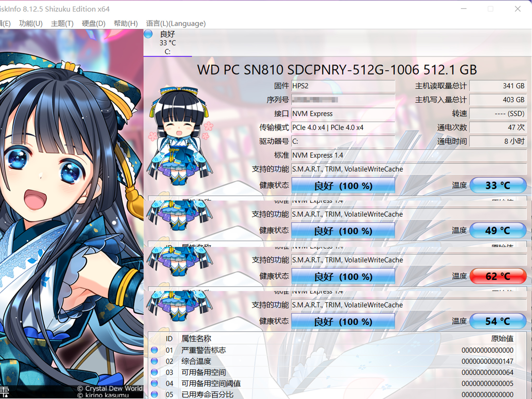Click raw value 0000000000147
This screenshot has width=532, height=399.
tap(487, 361)
